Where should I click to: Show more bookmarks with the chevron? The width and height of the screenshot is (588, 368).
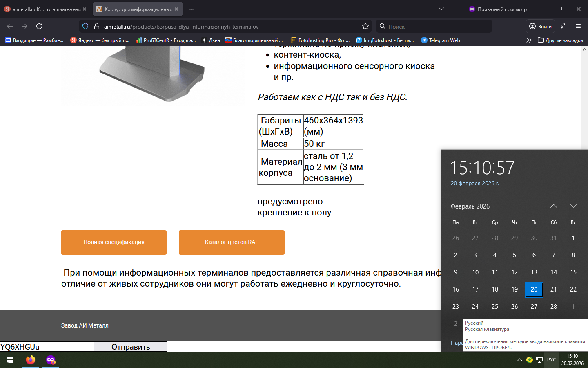click(x=529, y=40)
